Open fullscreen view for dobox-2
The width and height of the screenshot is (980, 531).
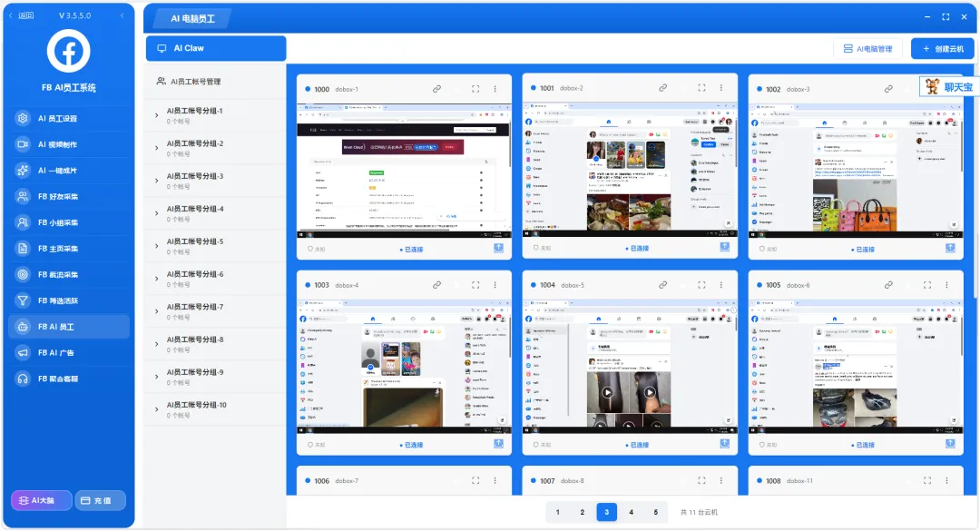(701, 88)
